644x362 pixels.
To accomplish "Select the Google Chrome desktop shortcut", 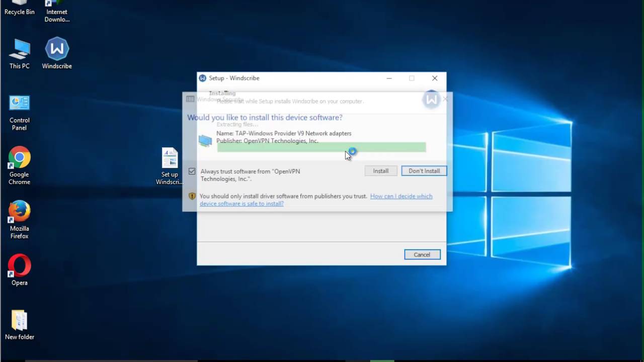I will point(19,166).
